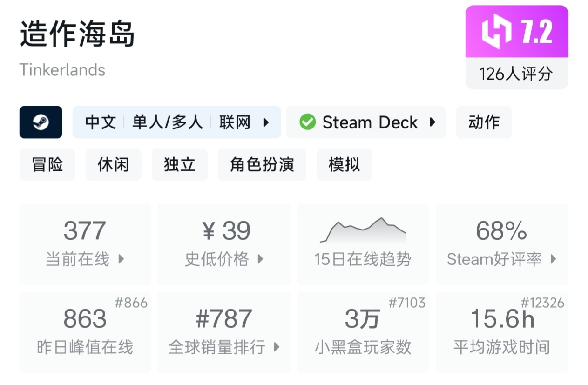Select the 冒险 genre tag
588x385 pixels.
(x=47, y=165)
